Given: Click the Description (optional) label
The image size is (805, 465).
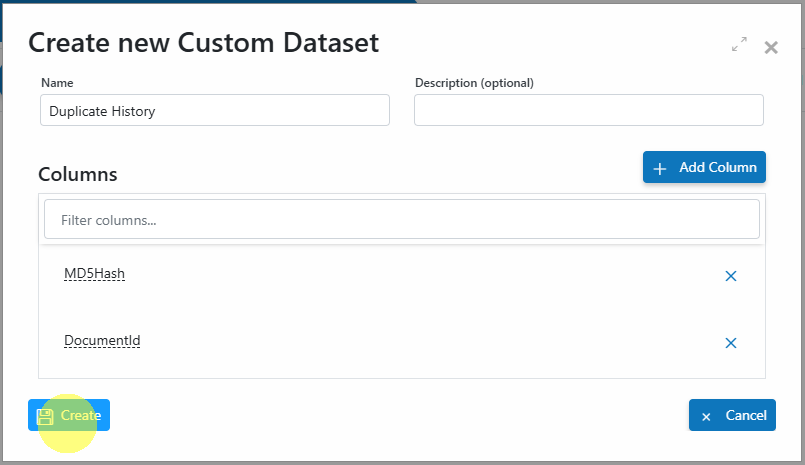Looking at the screenshot, I should point(474,83).
